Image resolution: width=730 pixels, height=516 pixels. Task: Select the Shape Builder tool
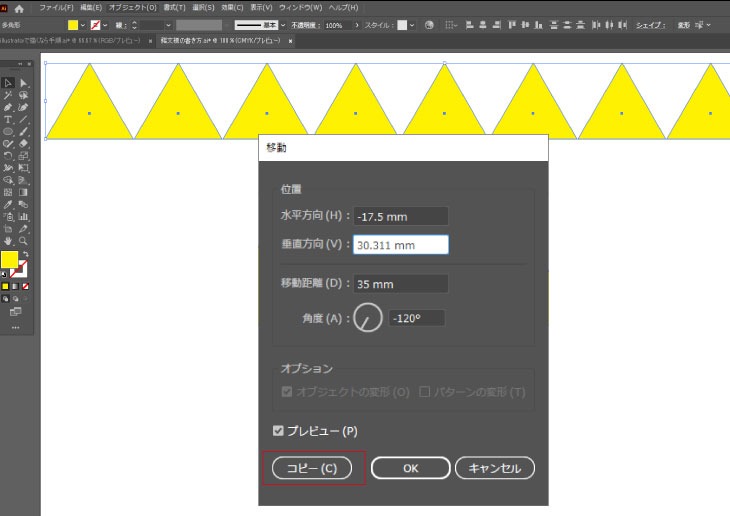pos(8,180)
